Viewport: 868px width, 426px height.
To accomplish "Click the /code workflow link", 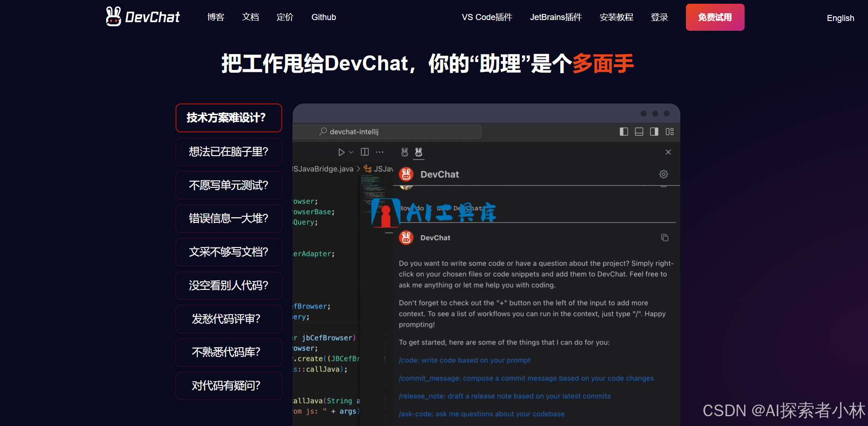I will (464, 360).
